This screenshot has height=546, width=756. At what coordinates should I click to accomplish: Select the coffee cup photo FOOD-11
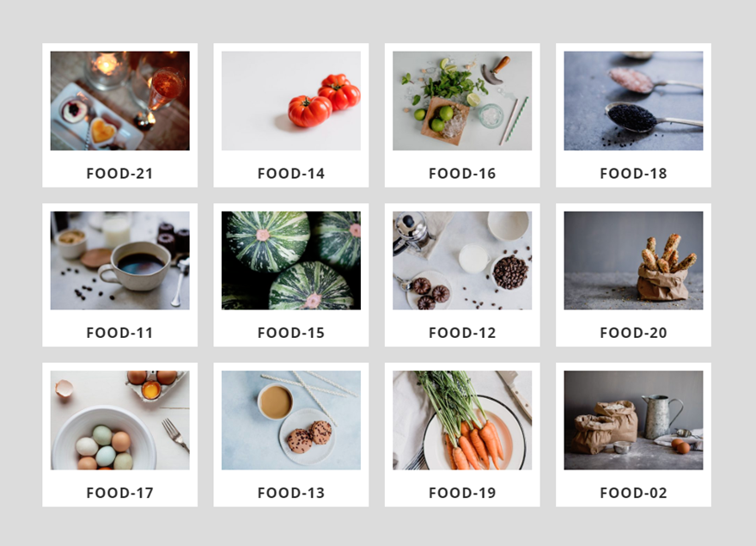coord(120,261)
